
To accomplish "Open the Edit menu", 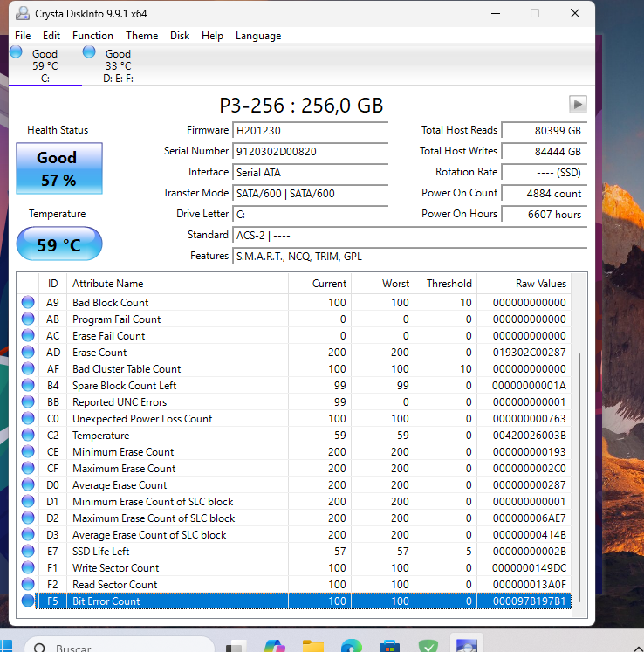I will point(51,36).
